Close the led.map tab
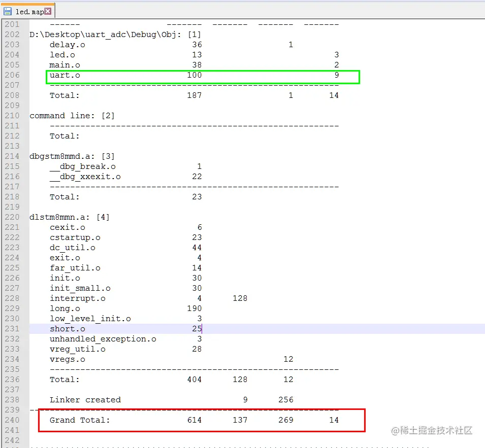 coord(48,11)
